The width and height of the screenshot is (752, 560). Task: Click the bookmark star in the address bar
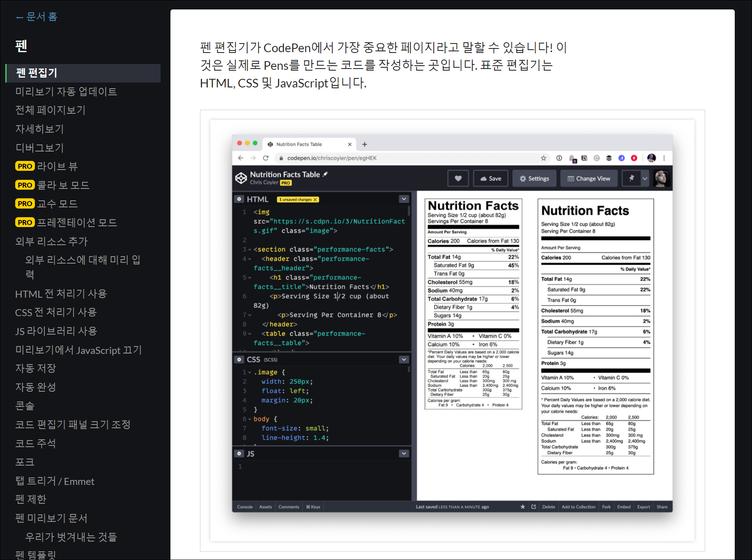[543, 158]
